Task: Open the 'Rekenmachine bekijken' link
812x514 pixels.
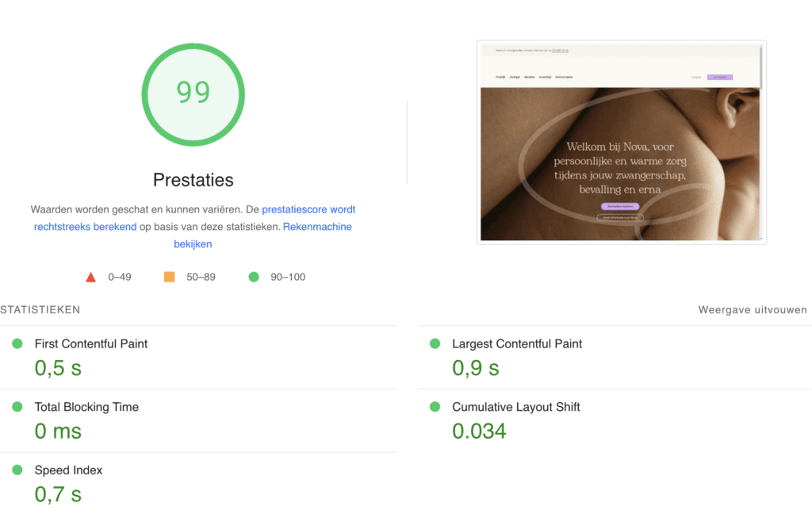Action: [x=317, y=227]
